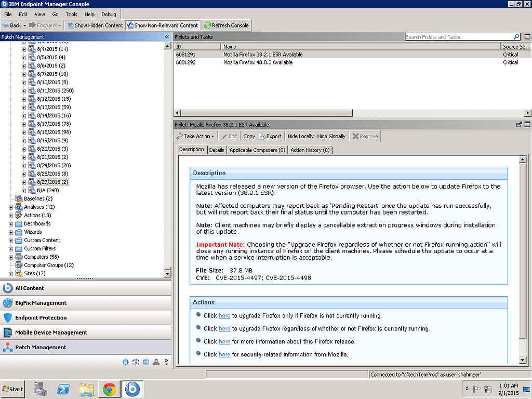This screenshot has width=532, height=399.
Task: Open the Debug menu
Action: tap(109, 14)
